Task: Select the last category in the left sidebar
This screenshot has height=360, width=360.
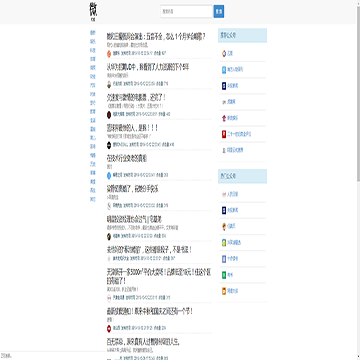Action: (93, 199)
